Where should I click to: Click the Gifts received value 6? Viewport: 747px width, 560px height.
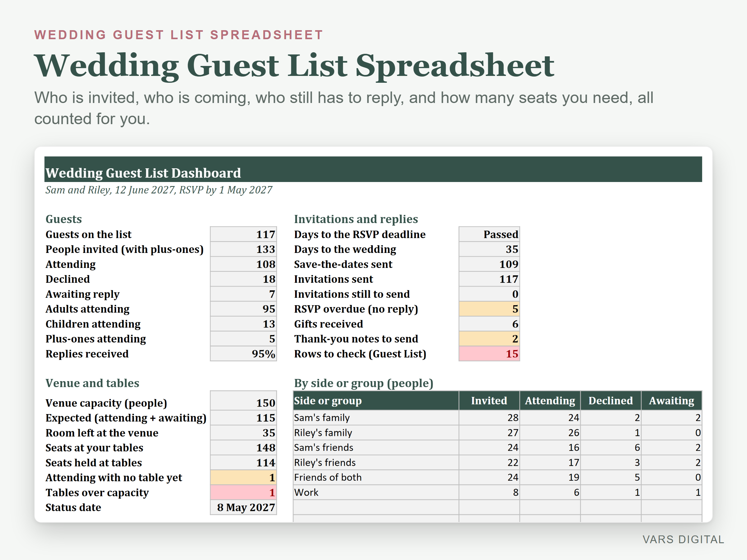[x=489, y=324]
